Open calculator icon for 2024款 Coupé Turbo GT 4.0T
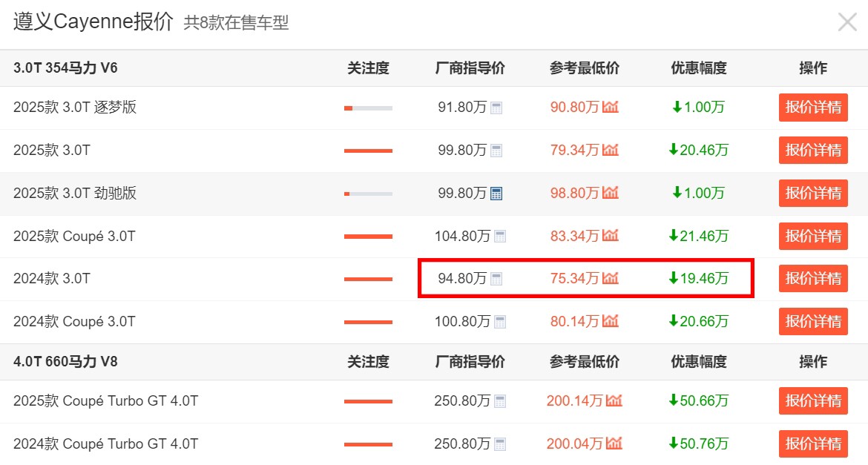 (500, 444)
